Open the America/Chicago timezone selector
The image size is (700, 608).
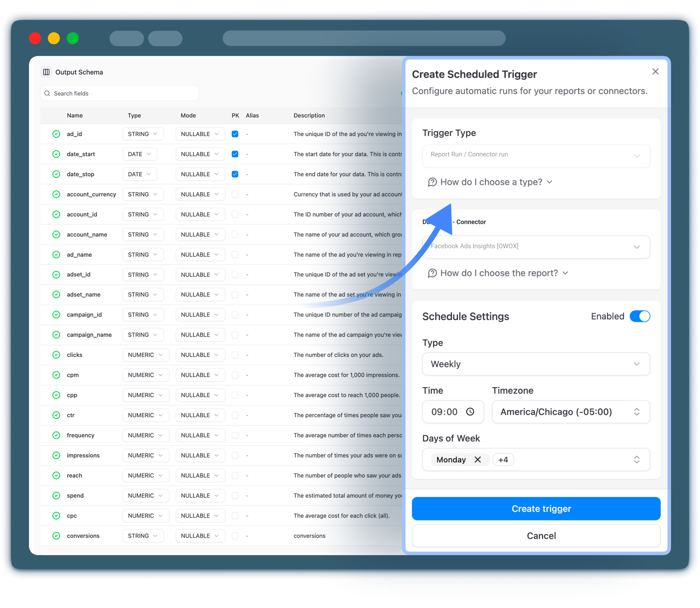tap(570, 412)
